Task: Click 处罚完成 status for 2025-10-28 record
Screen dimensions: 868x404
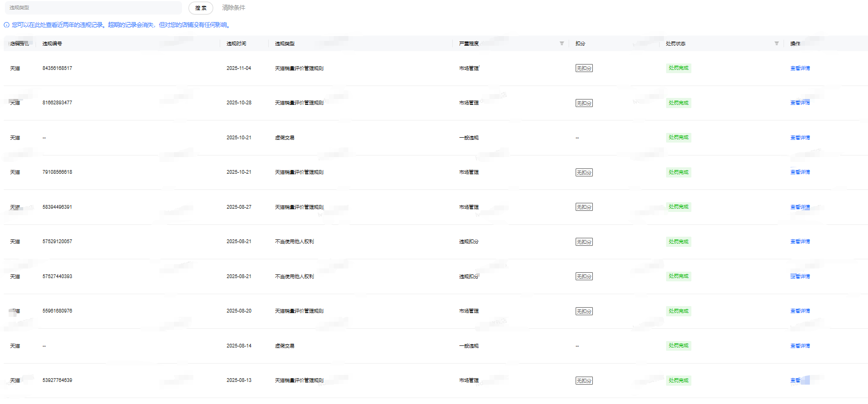Action: click(x=678, y=103)
